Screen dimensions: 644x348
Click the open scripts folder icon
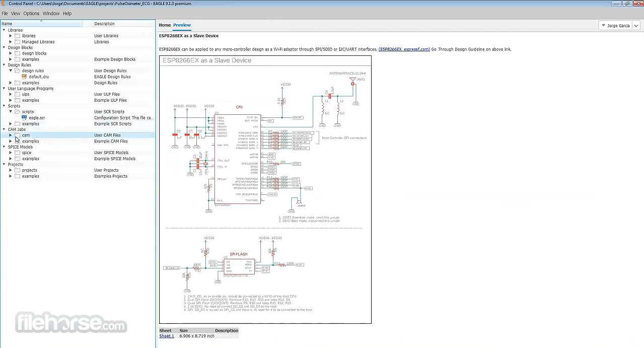point(18,112)
